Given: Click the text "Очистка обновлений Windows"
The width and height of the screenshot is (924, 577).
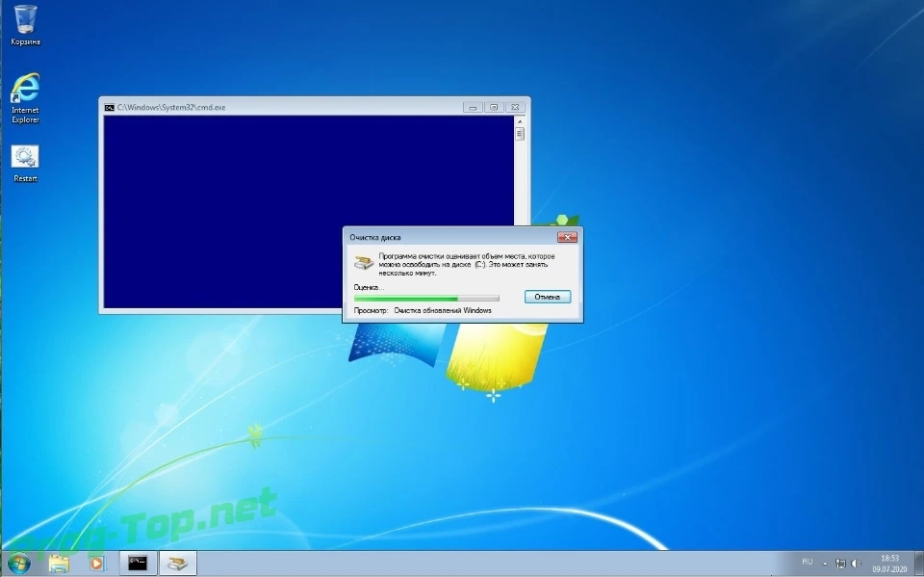Looking at the screenshot, I should 443,310.
